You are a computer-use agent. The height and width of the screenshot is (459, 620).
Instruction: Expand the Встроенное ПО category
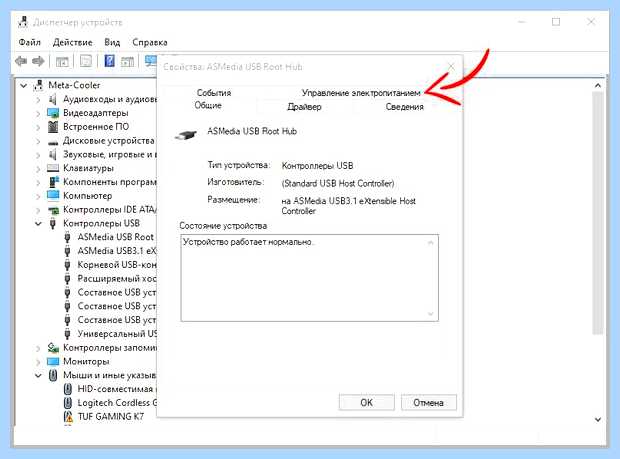coord(38,128)
